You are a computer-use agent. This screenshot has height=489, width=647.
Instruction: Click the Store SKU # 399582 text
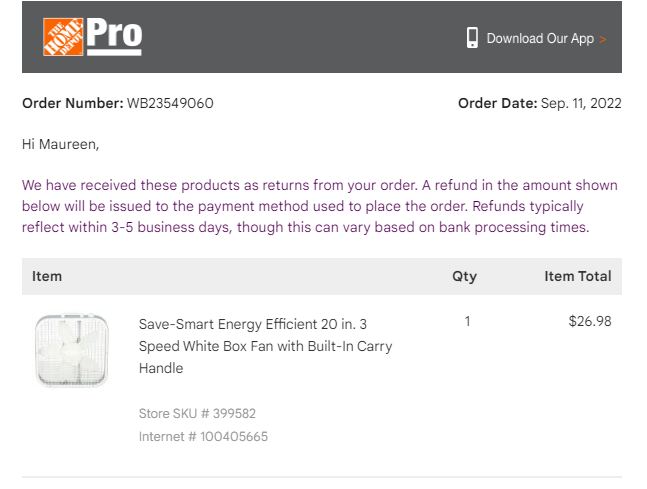(x=197, y=413)
